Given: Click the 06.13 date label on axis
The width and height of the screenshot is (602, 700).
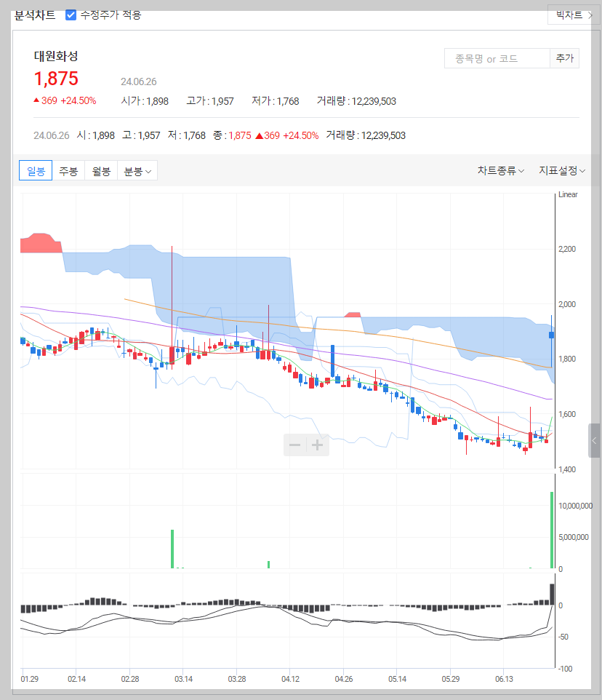Looking at the screenshot, I should [x=504, y=679].
